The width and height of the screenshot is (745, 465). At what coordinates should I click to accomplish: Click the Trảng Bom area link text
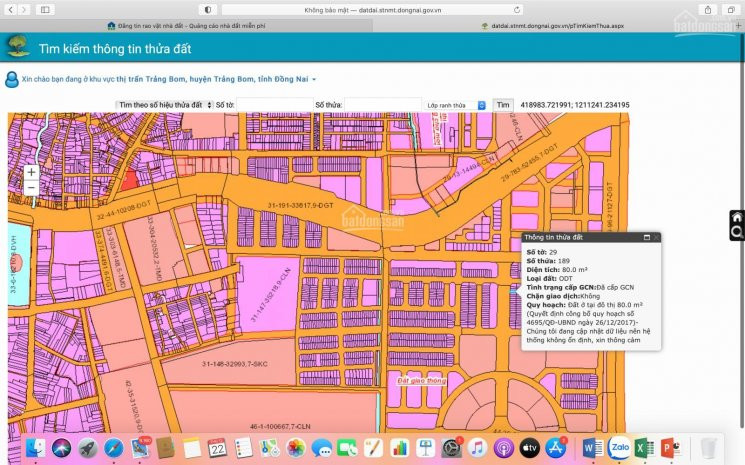point(212,79)
